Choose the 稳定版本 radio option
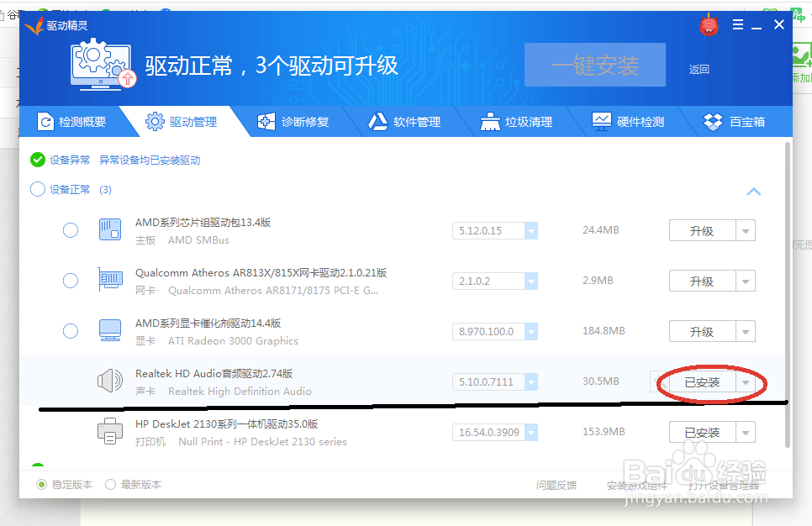Viewport: 812px width, 526px height. 41,485
